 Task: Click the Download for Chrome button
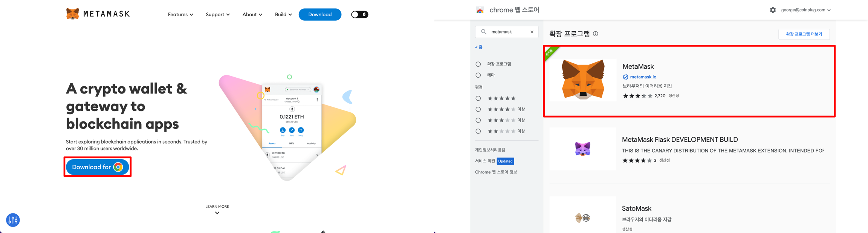(98, 167)
